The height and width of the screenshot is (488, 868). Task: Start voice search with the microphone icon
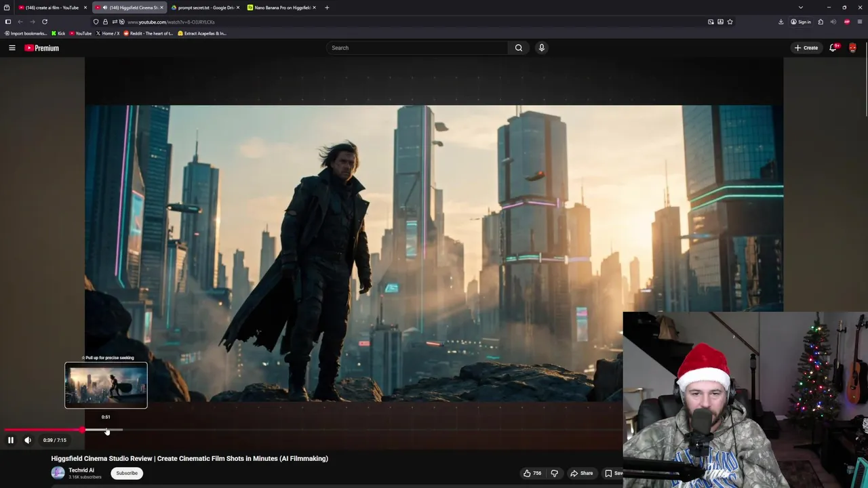pyautogui.click(x=541, y=47)
